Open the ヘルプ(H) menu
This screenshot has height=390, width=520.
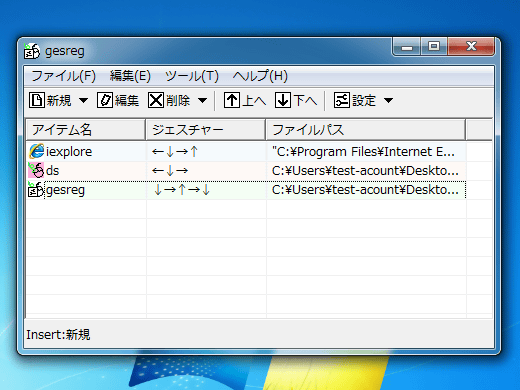point(260,76)
